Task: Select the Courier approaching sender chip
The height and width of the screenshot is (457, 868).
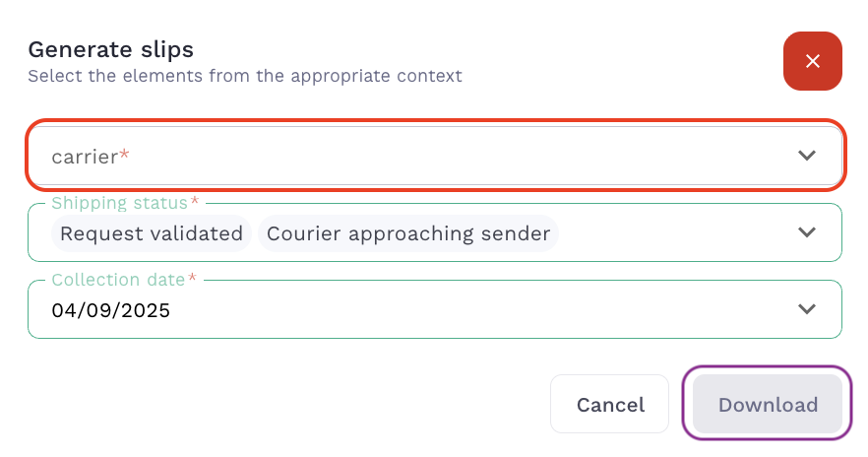Action: [408, 233]
